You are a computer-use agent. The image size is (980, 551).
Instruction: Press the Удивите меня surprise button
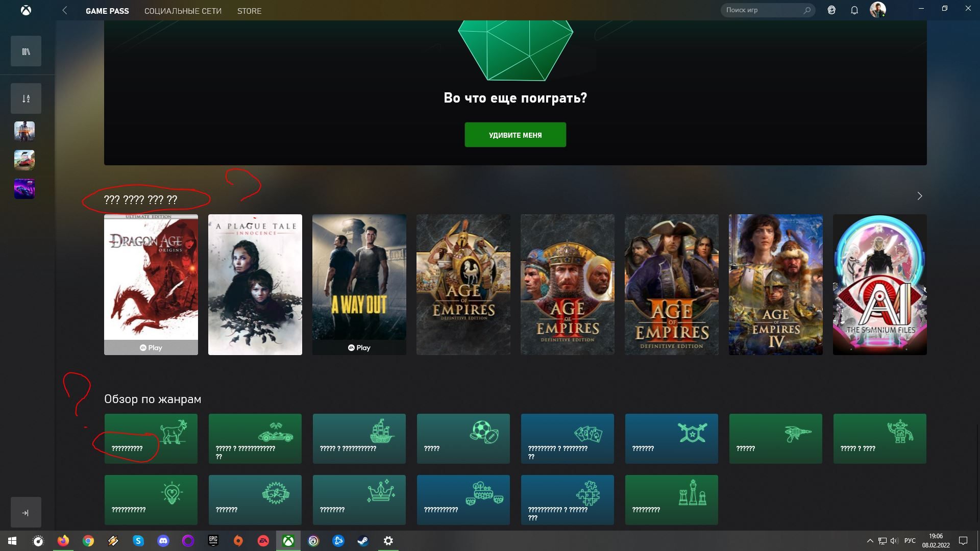515,135
